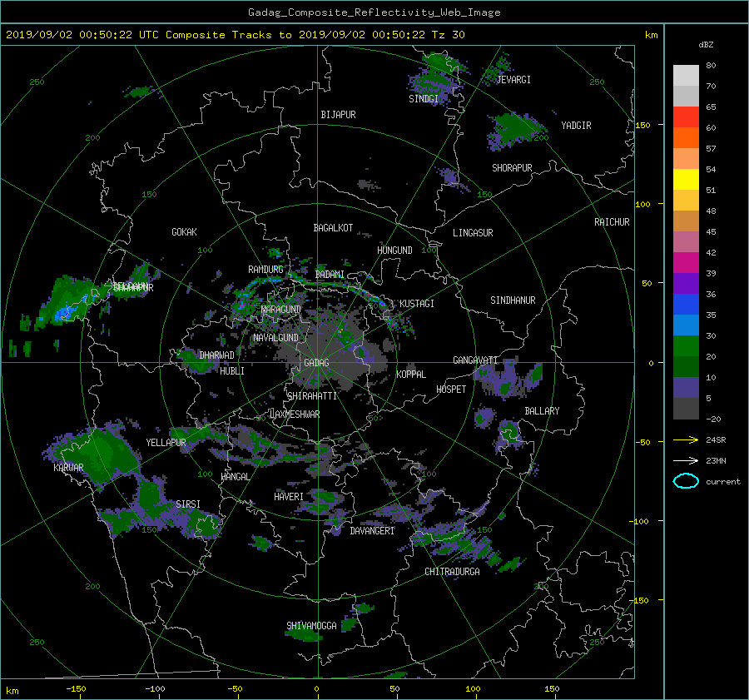Click the HANGAL city label
Screen dimensions: 749x700
235,477
